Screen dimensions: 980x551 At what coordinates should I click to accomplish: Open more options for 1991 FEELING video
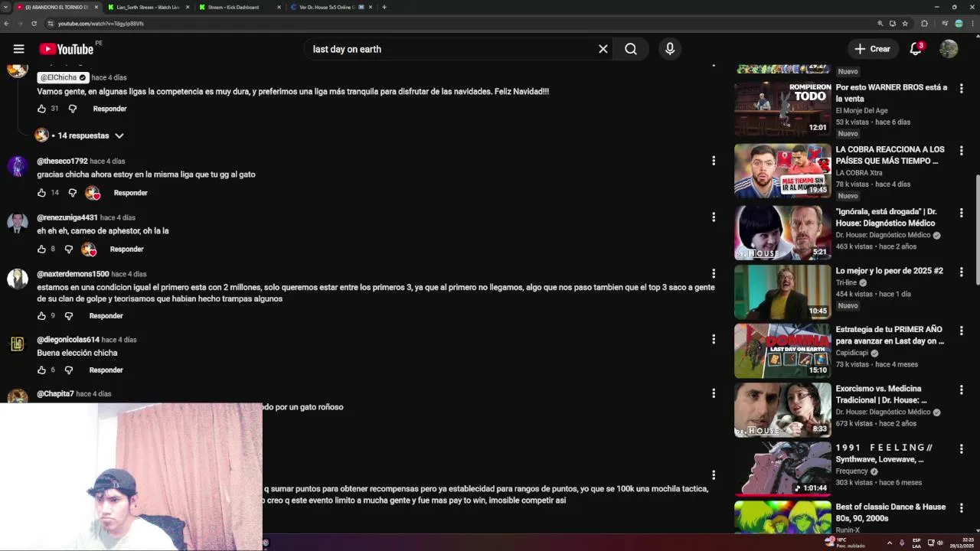click(962, 449)
